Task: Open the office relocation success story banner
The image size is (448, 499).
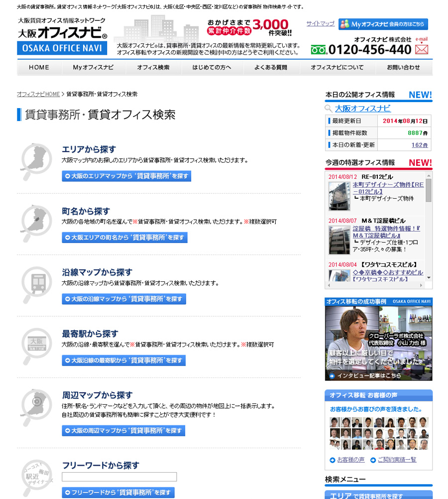Action: (x=378, y=339)
